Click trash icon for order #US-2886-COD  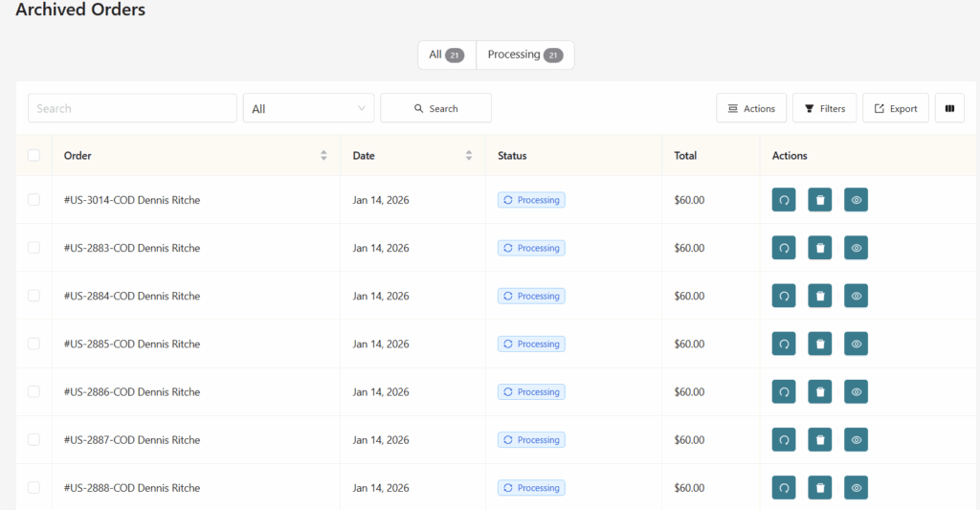pos(819,391)
